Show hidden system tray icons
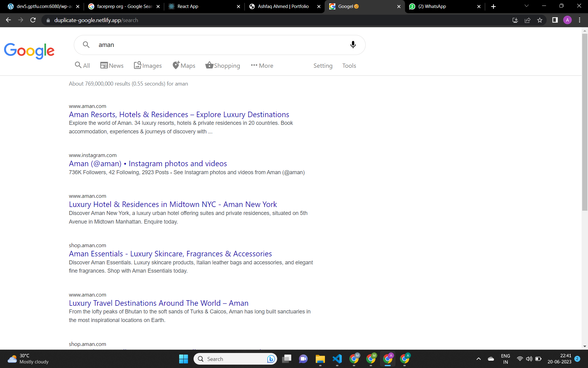Image resolution: width=588 pixels, height=368 pixels. (x=479, y=359)
